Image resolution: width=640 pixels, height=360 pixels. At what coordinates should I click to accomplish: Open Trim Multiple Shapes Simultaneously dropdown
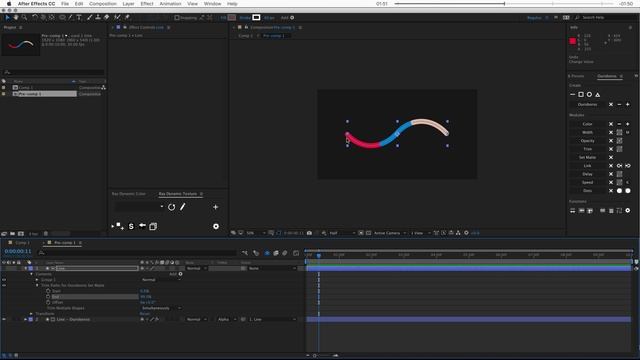pyautogui.click(x=162, y=308)
